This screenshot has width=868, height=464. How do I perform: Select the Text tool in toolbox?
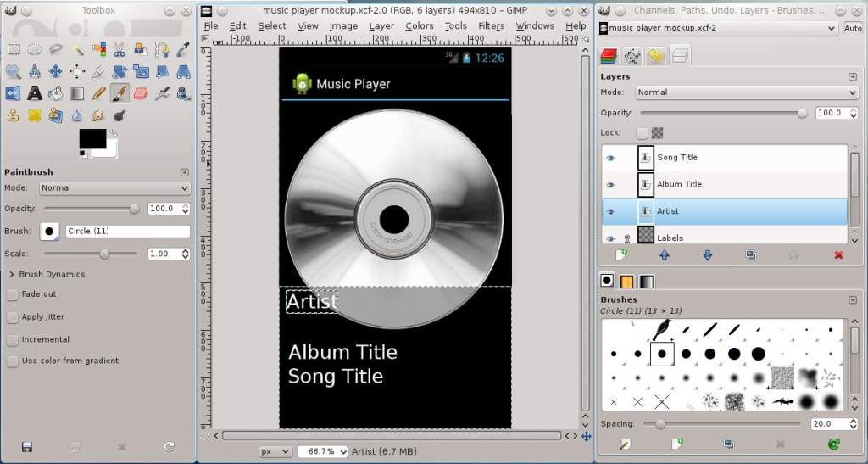pyautogui.click(x=35, y=93)
